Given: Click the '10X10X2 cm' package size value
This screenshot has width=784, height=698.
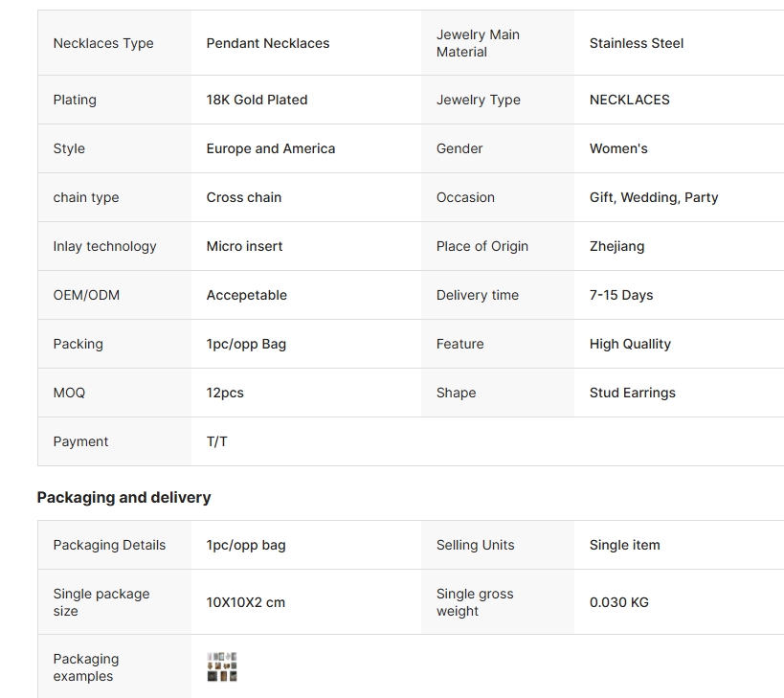Looking at the screenshot, I should (246, 602).
